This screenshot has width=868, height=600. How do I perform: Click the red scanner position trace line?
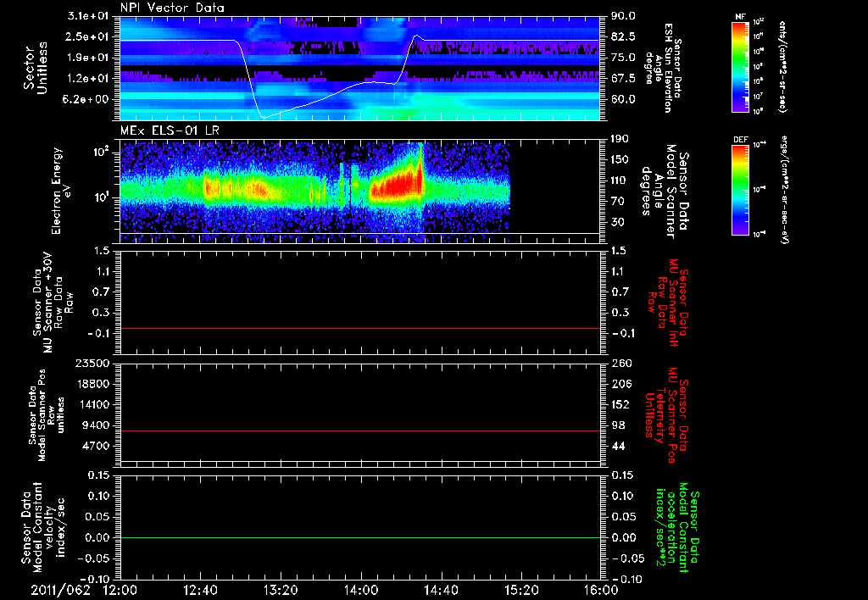[359, 431]
